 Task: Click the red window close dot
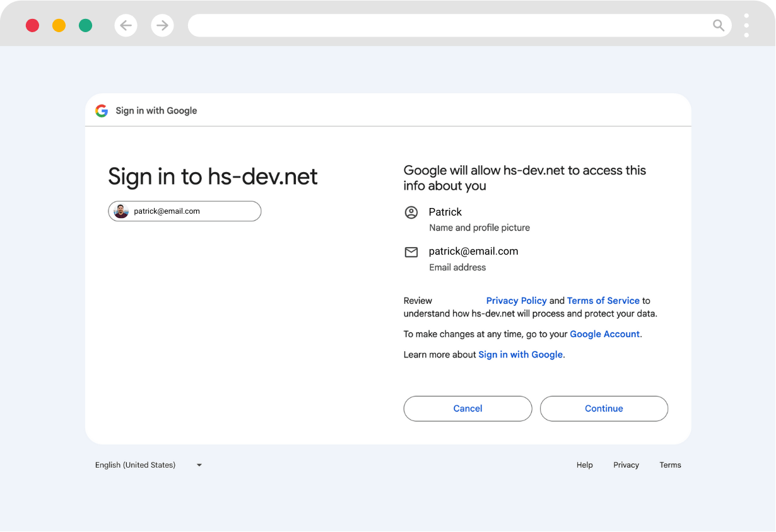(x=32, y=25)
